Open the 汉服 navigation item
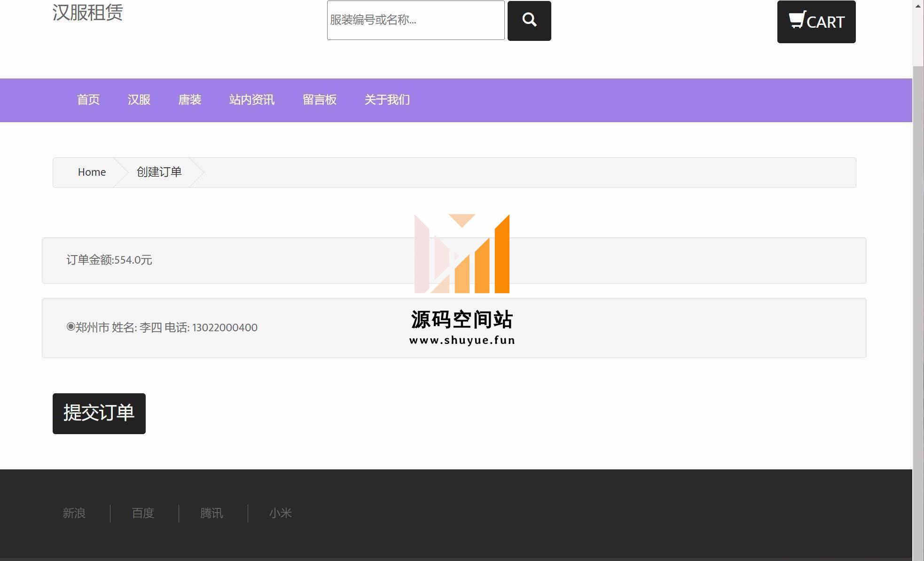The image size is (924, 561). coord(139,100)
